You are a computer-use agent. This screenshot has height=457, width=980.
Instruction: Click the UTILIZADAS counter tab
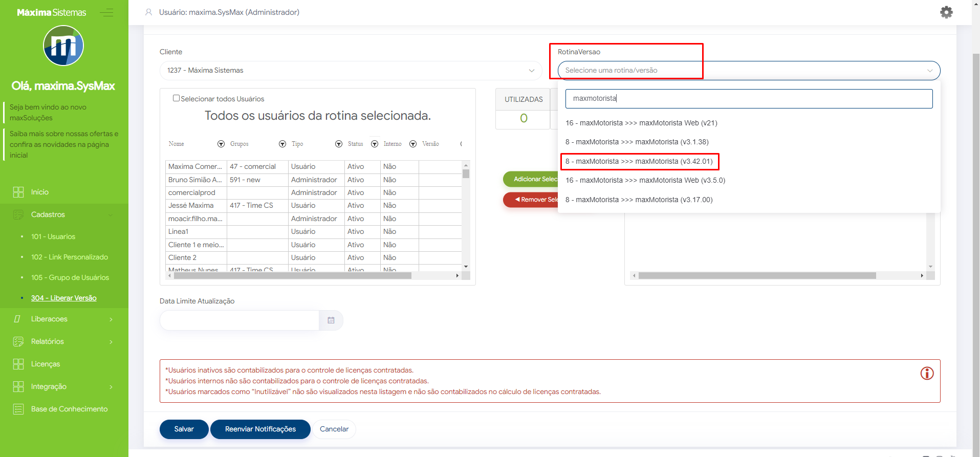tap(524, 99)
